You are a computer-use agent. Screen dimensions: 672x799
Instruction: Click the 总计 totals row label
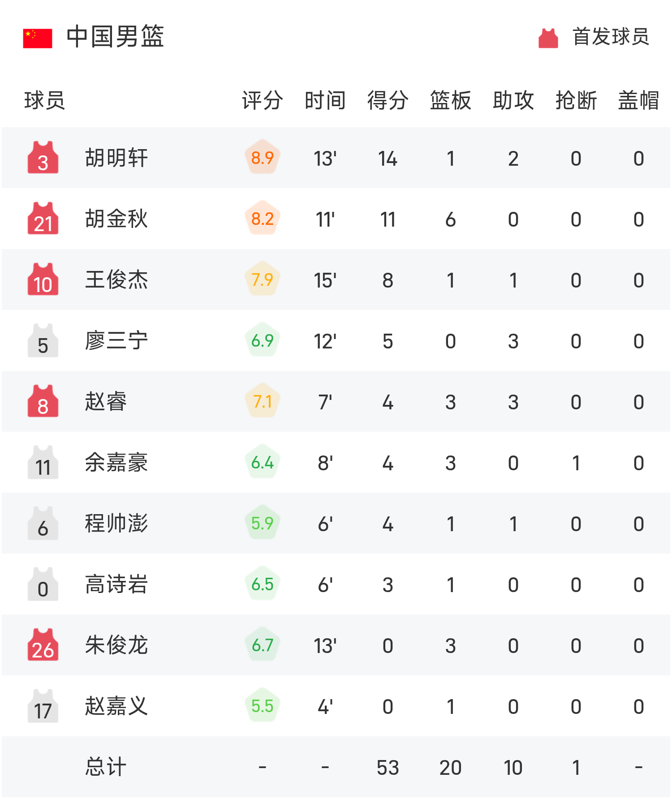[106, 767]
